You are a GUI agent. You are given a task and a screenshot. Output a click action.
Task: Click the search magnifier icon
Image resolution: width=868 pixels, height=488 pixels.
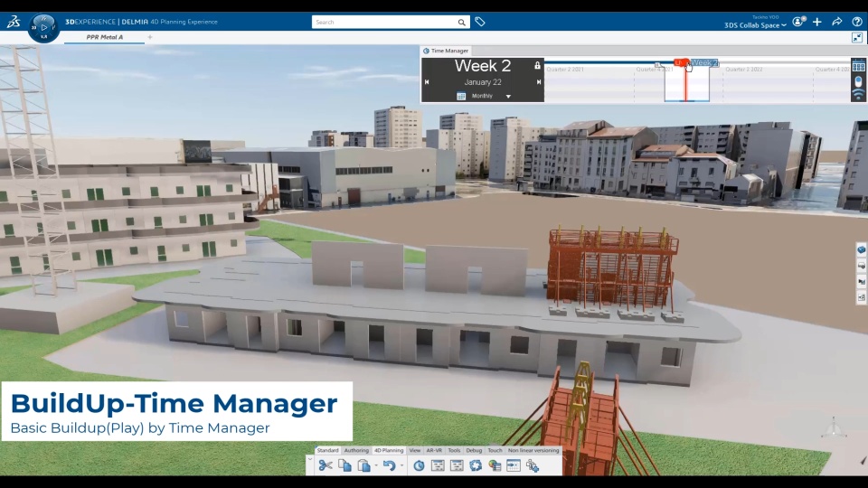[x=462, y=22]
